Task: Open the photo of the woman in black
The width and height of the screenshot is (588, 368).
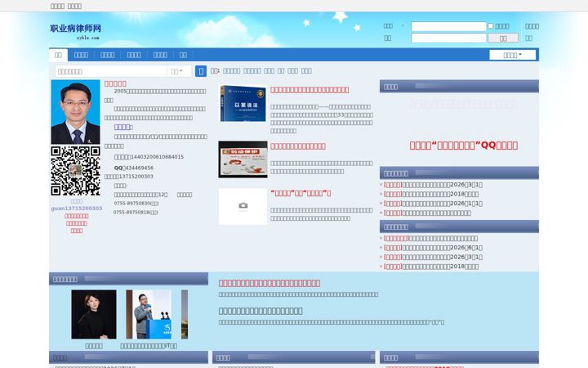Action: tap(94, 314)
